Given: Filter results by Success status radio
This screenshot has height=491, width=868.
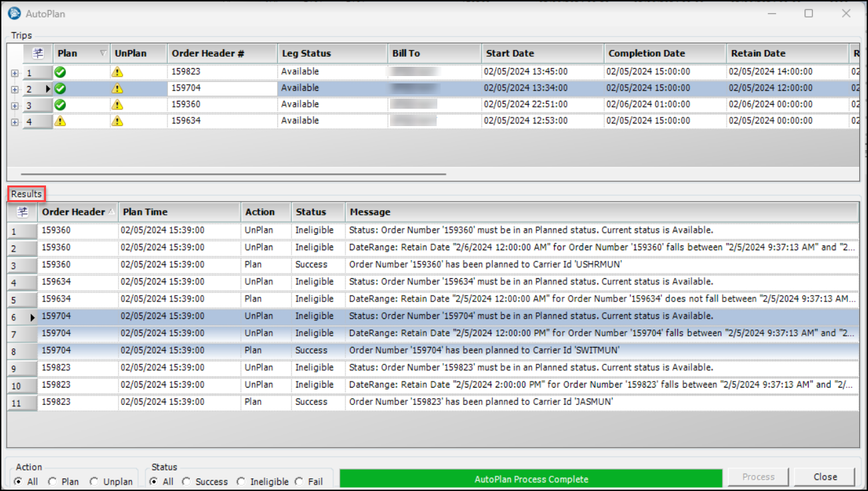Looking at the screenshot, I should coord(187,482).
